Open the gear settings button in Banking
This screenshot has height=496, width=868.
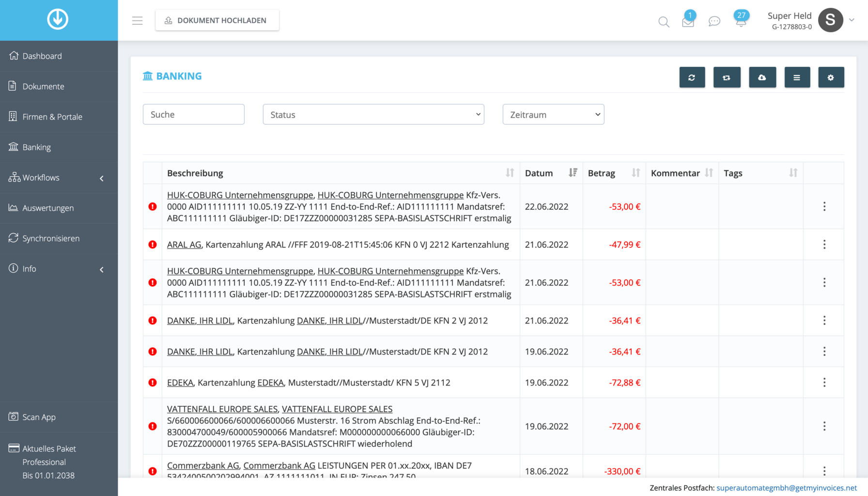(831, 77)
